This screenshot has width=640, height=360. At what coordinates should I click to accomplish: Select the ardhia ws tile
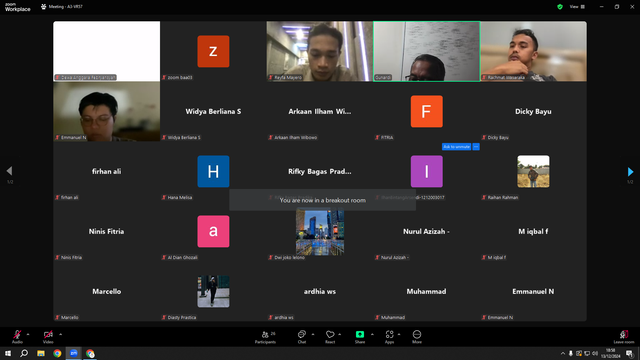(x=320, y=291)
